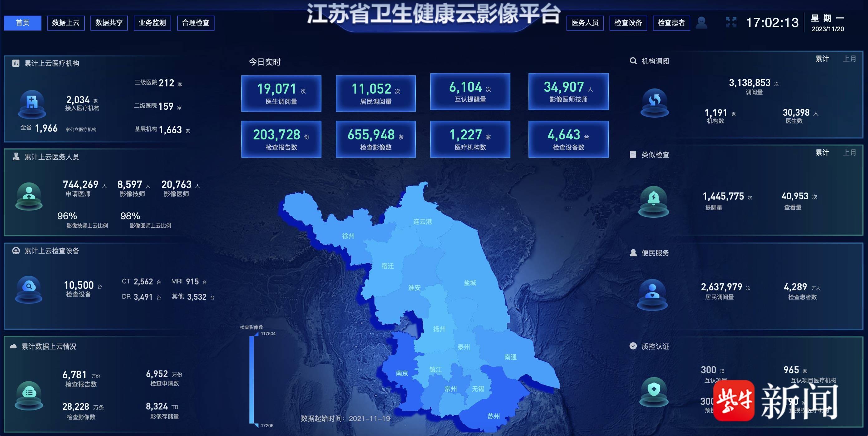
Task: Open the 数据上云 tab
Action: (66, 23)
